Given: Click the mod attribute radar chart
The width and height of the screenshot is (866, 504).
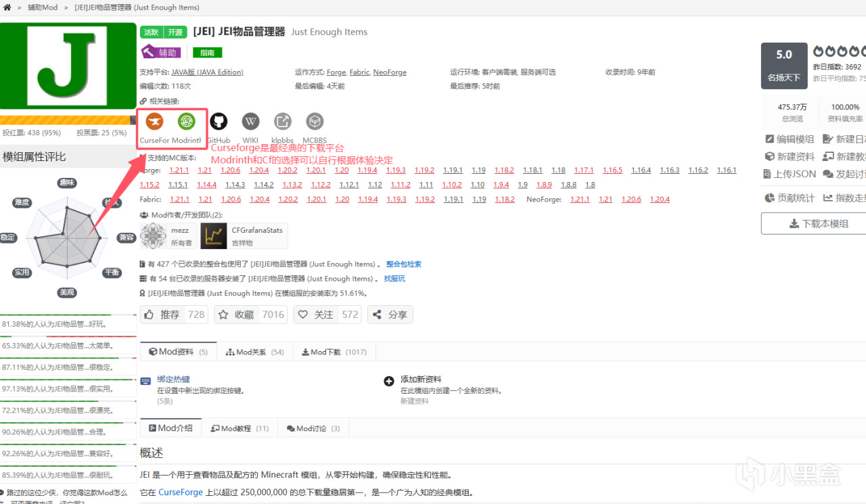Looking at the screenshot, I should coord(68,237).
